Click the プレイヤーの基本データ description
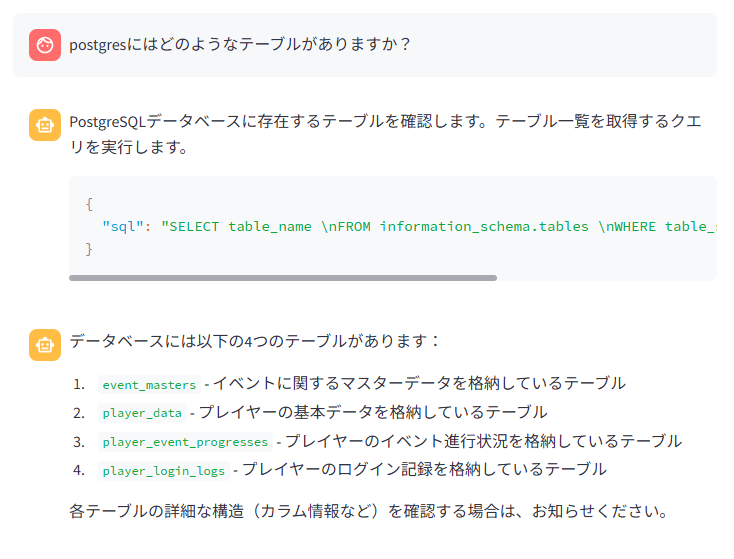The image size is (734, 559). click(x=372, y=412)
